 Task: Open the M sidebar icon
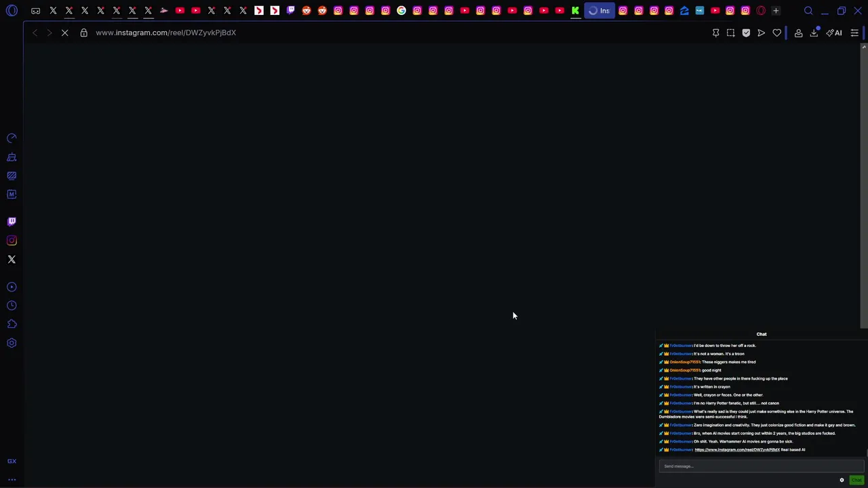(12, 195)
